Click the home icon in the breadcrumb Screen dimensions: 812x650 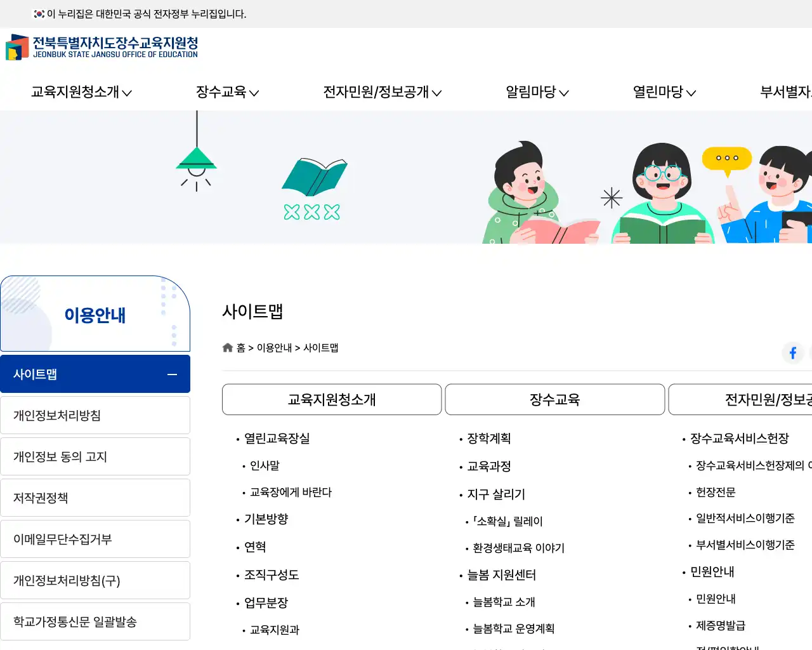227,347
